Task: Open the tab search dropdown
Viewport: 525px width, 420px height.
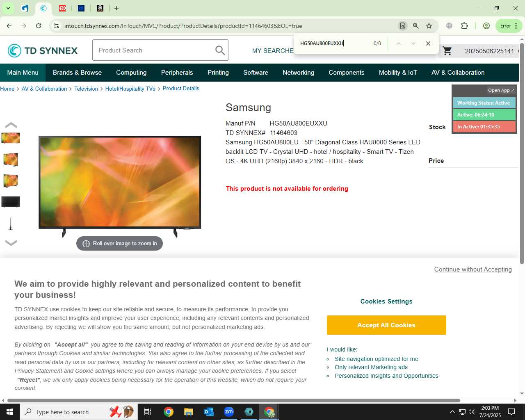Action: 8,8
